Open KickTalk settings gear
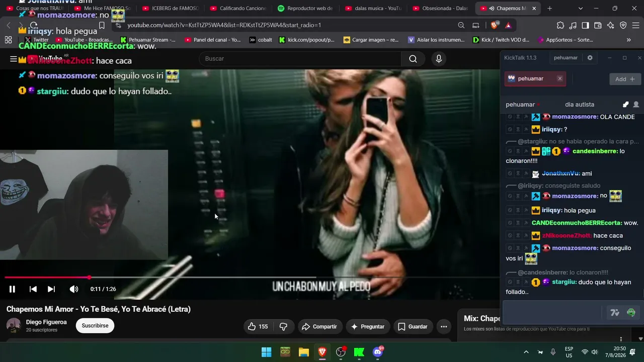The width and height of the screenshot is (644, 362). 590,58
